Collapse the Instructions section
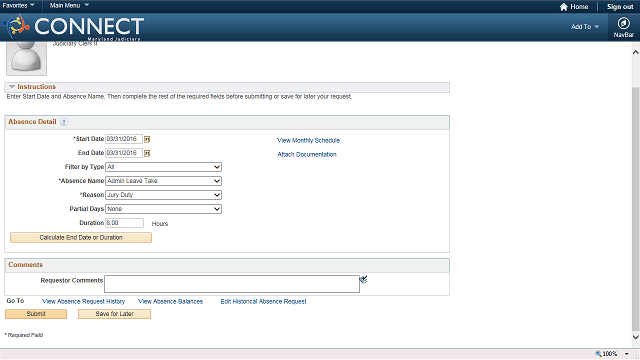The height and width of the screenshot is (360, 640). click(12, 87)
